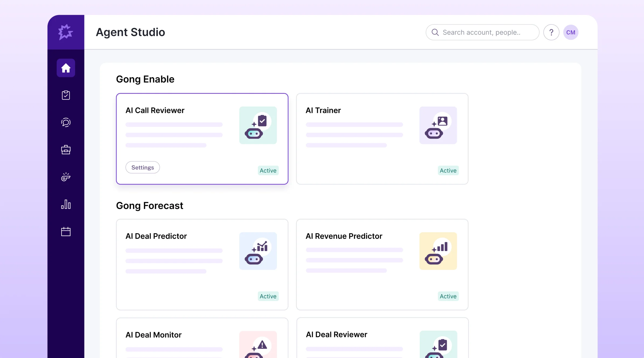The width and height of the screenshot is (644, 358).
Task: Click the Settings button on AI Call Reviewer
Action: click(143, 167)
